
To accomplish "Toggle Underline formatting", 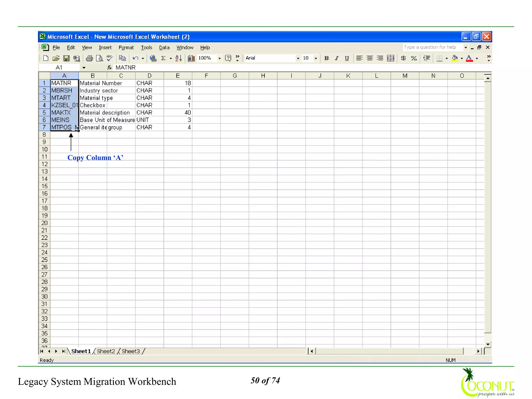I will tap(347, 58).
